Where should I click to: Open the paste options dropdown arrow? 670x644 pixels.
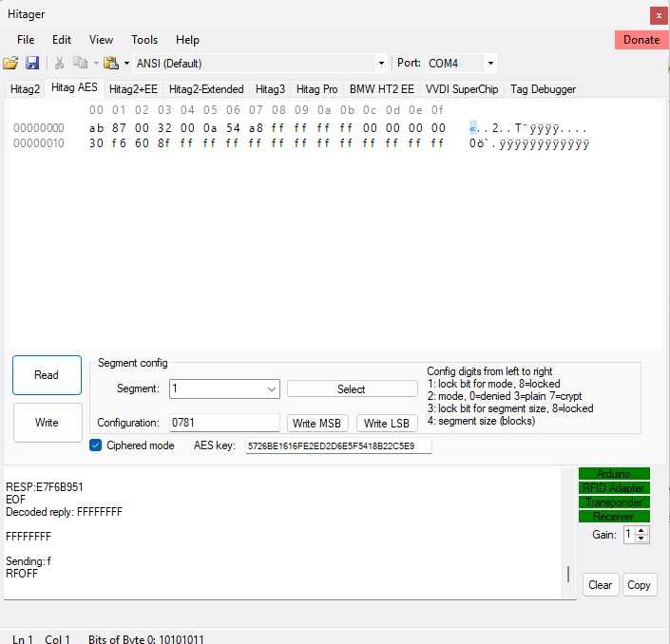[x=126, y=64]
